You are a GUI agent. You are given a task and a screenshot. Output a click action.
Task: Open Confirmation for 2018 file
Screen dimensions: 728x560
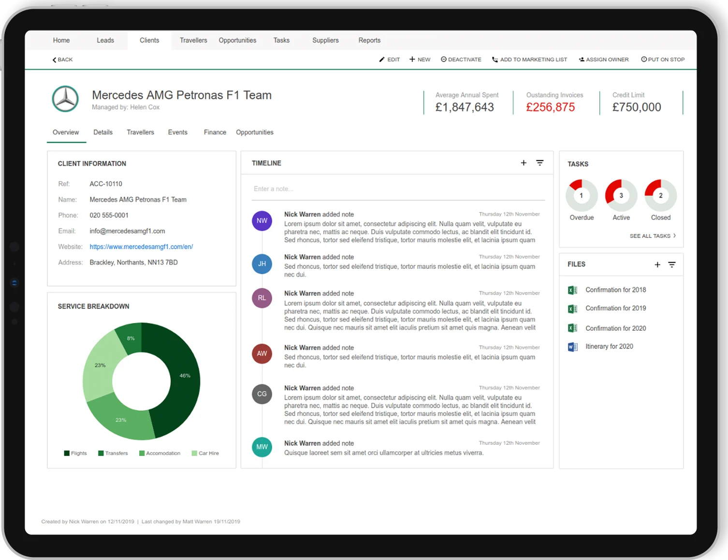pyautogui.click(x=616, y=290)
